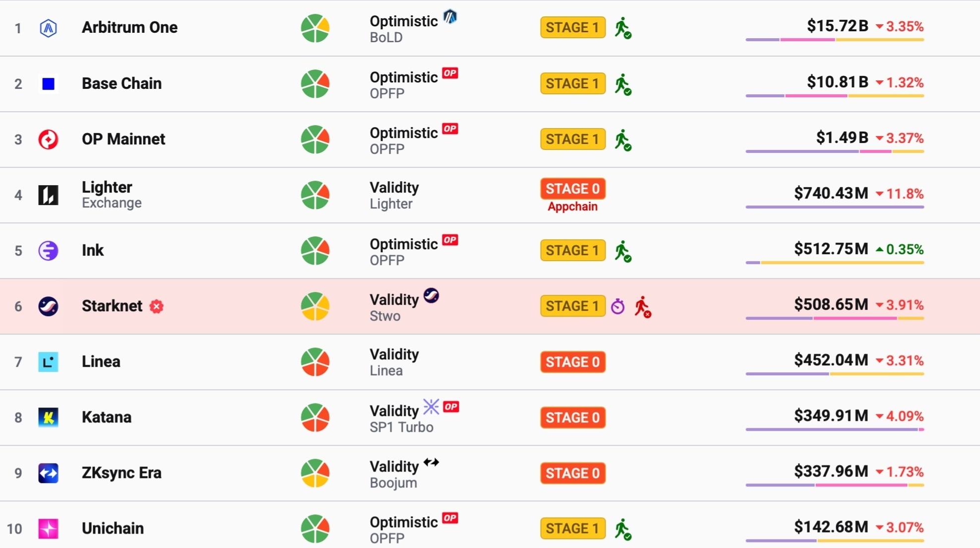
Task: Click the Appchain label under Lighter's stage
Action: point(573,206)
